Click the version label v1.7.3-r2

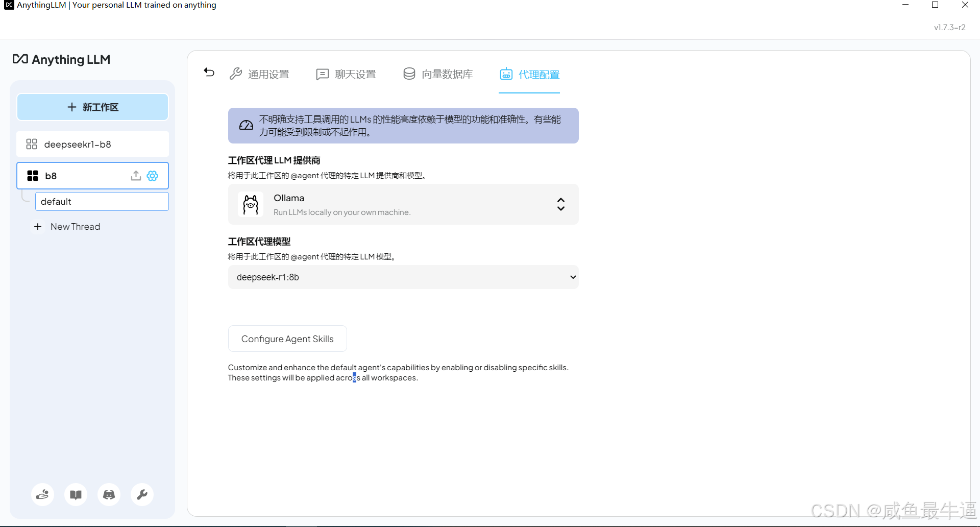(x=949, y=28)
